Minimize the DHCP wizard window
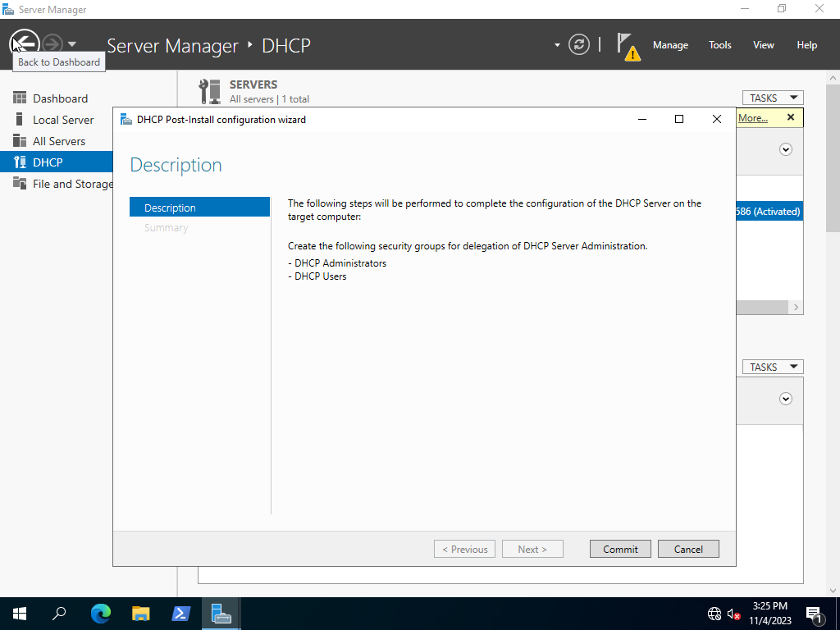840x630 pixels. (641, 120)
